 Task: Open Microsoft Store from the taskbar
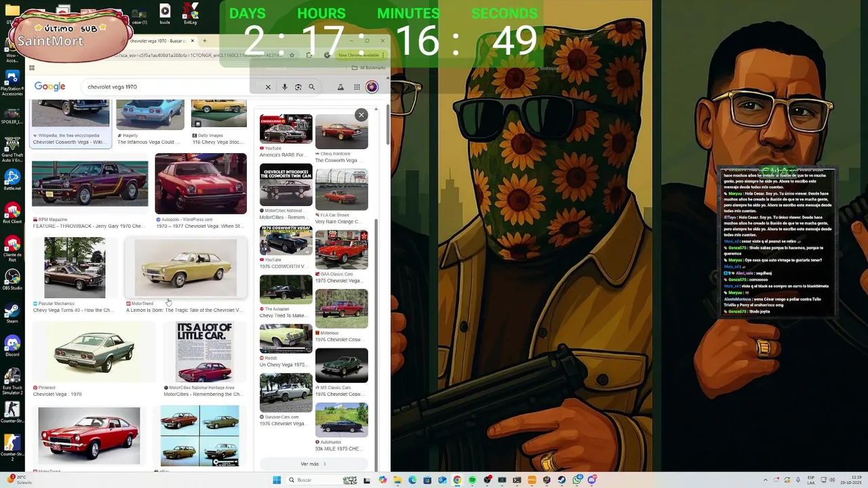tap(427, 480)
